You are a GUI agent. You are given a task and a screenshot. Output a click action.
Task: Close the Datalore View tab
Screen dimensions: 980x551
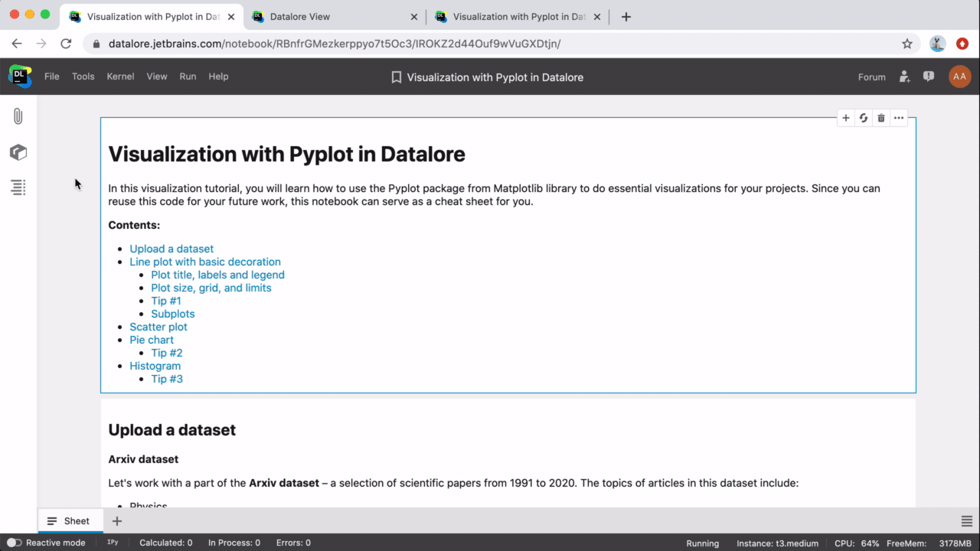414,16
